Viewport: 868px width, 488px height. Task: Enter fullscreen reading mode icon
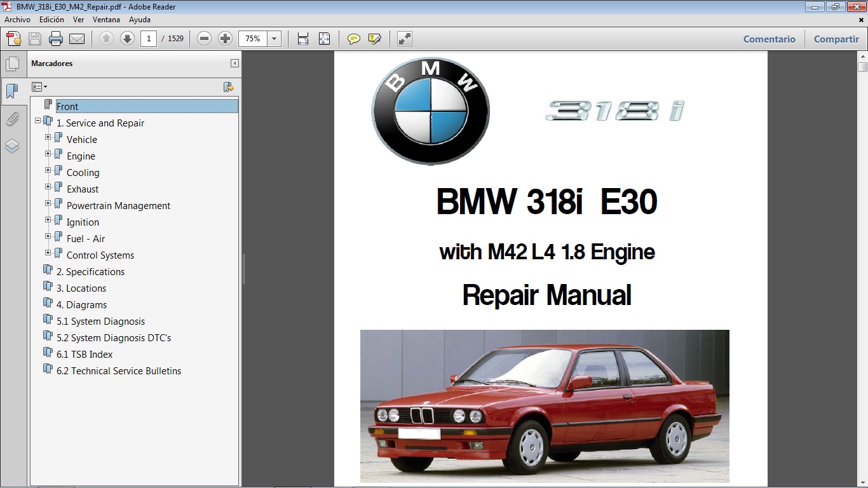pyautogui.click(x=404, y=38)
